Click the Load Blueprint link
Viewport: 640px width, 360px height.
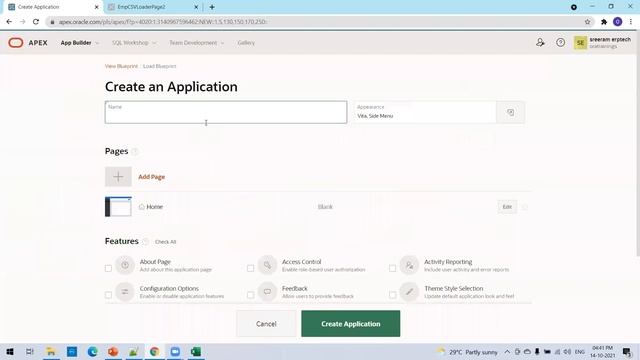[x=160, y=66]
